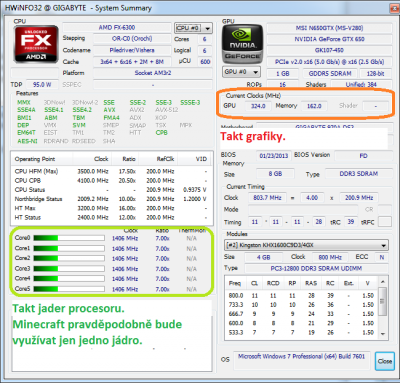Open the GPU #0 selector dropdown
The height and width of the screenshot is (383, 400).
(x=241, y=72)
